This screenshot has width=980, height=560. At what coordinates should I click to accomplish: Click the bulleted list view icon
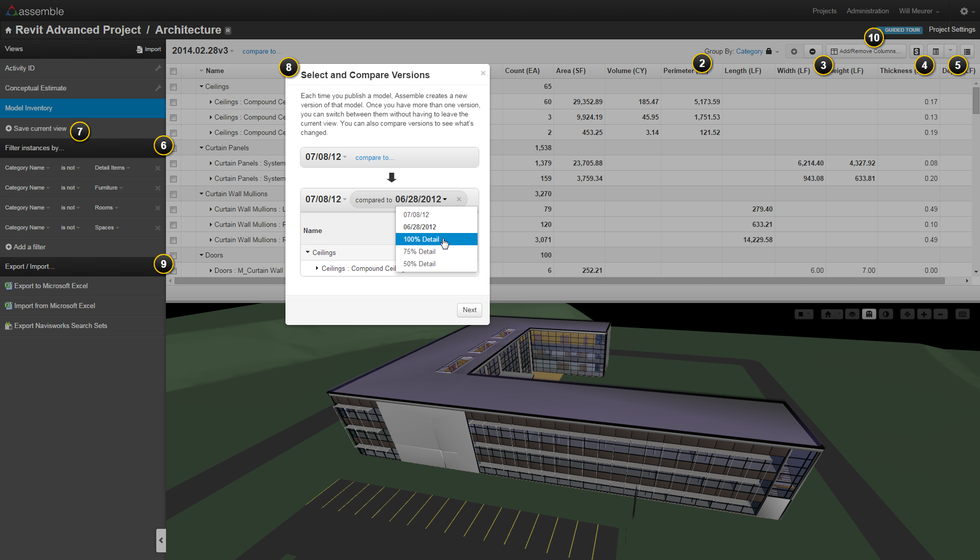tap(967, 52)
